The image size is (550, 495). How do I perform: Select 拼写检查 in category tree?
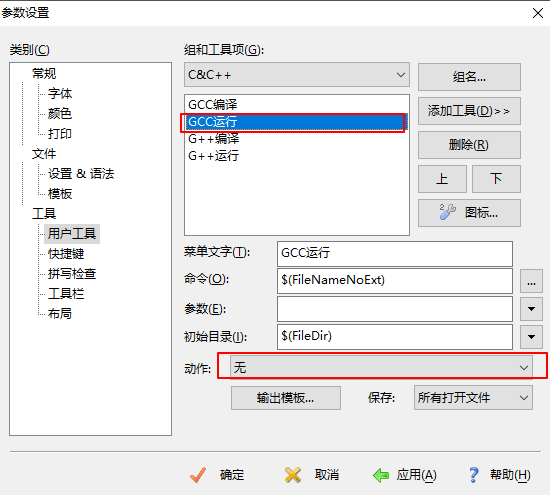[x=72, y=274]
